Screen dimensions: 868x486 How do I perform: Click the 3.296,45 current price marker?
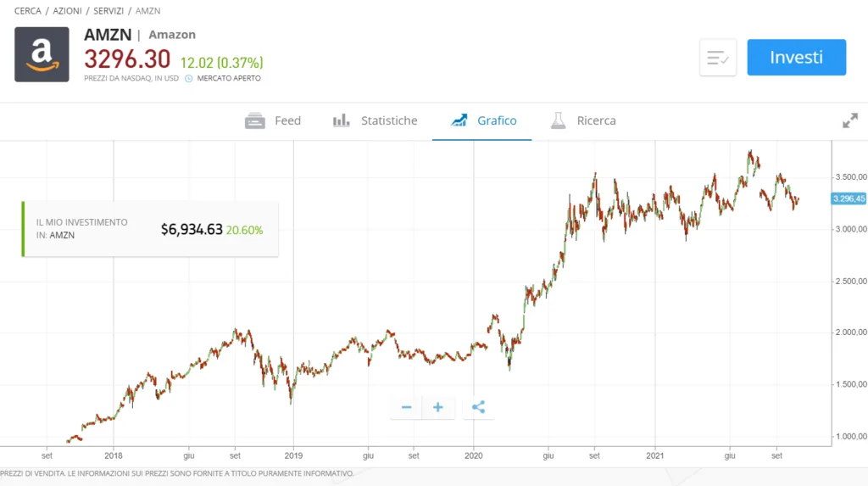pyautogui.click(x=848, y=198)
